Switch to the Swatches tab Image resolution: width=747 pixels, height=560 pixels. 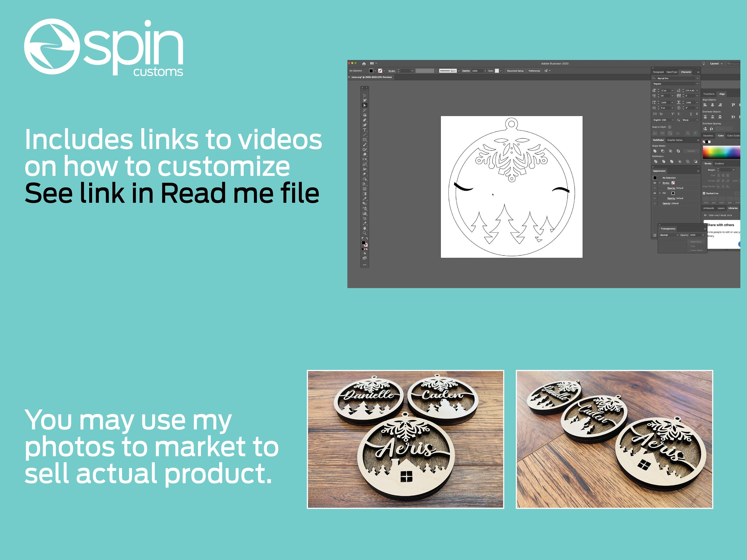pyautogui.click(x=708, y=136)
